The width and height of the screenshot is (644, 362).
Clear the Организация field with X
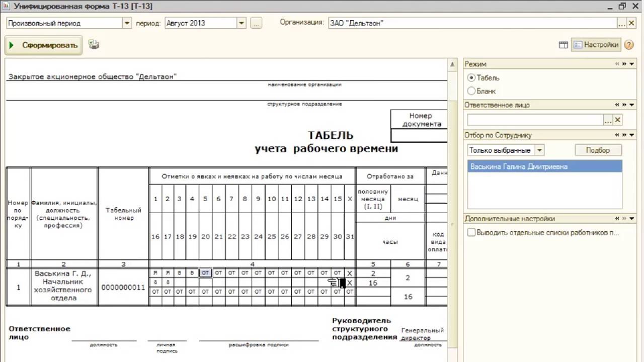(x=630, y=23)
